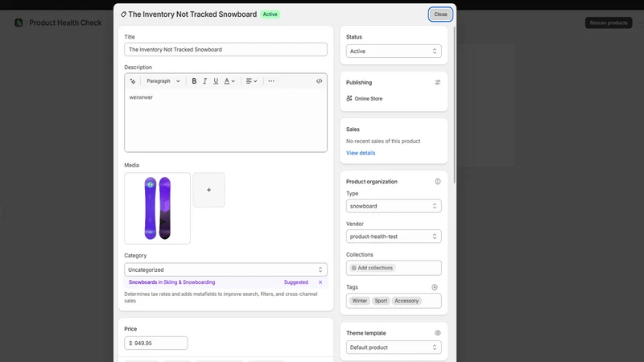Select the snowboard media thumbnail

157,208
